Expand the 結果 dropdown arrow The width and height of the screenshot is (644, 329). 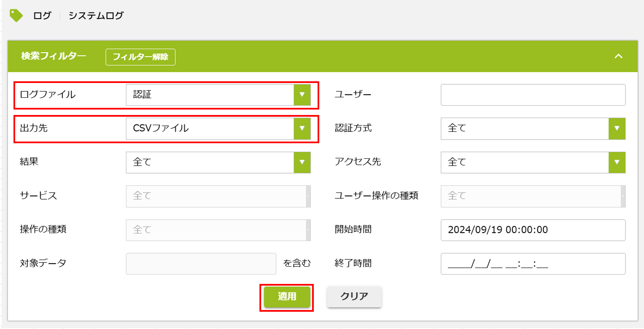302,162
